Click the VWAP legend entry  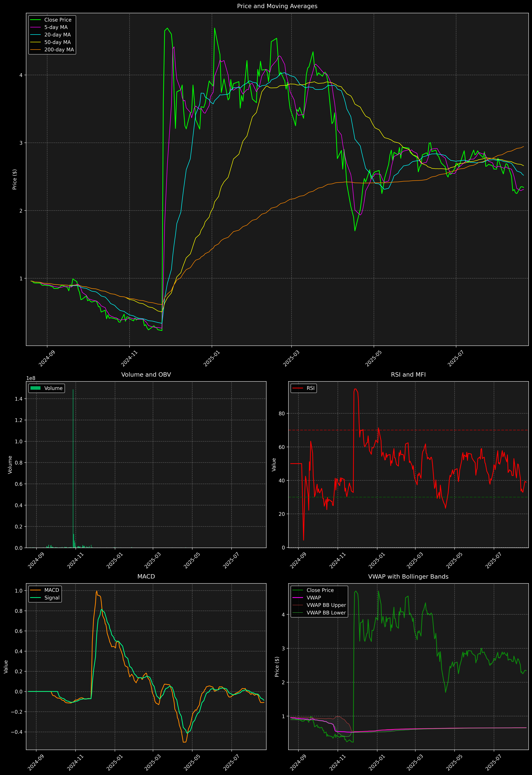(314, 598)
